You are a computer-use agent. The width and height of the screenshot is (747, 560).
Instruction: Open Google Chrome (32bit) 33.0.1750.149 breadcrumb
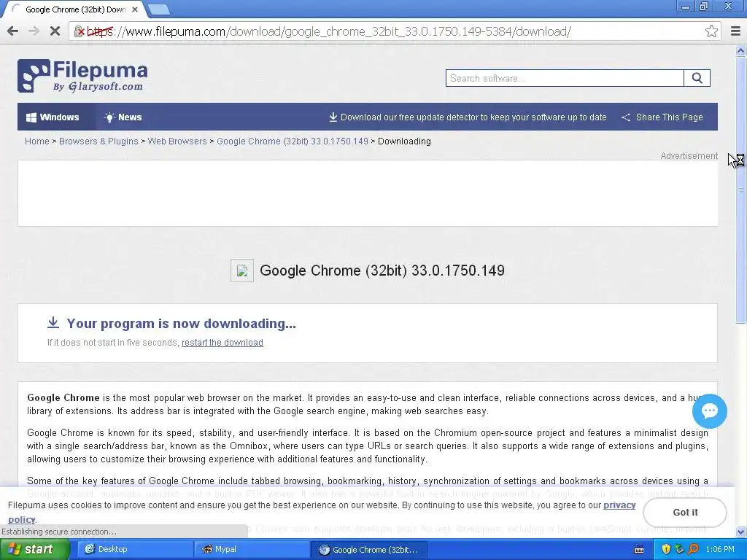click(293, 141)
